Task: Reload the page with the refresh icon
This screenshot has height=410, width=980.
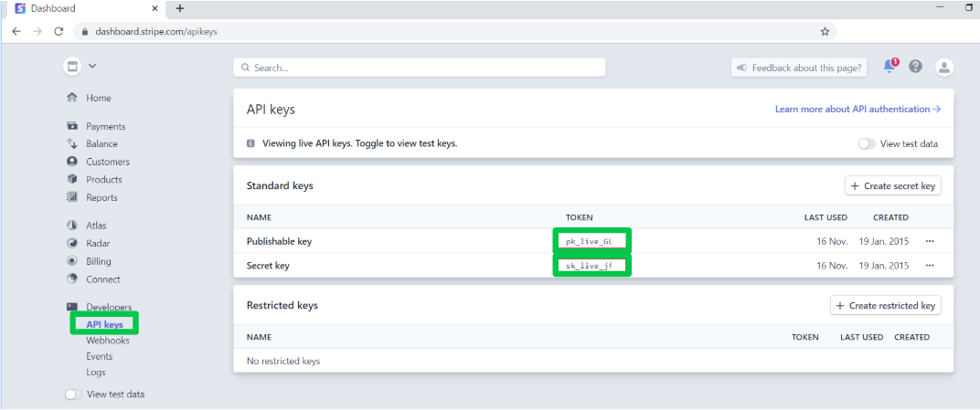Action: (59, 31)
